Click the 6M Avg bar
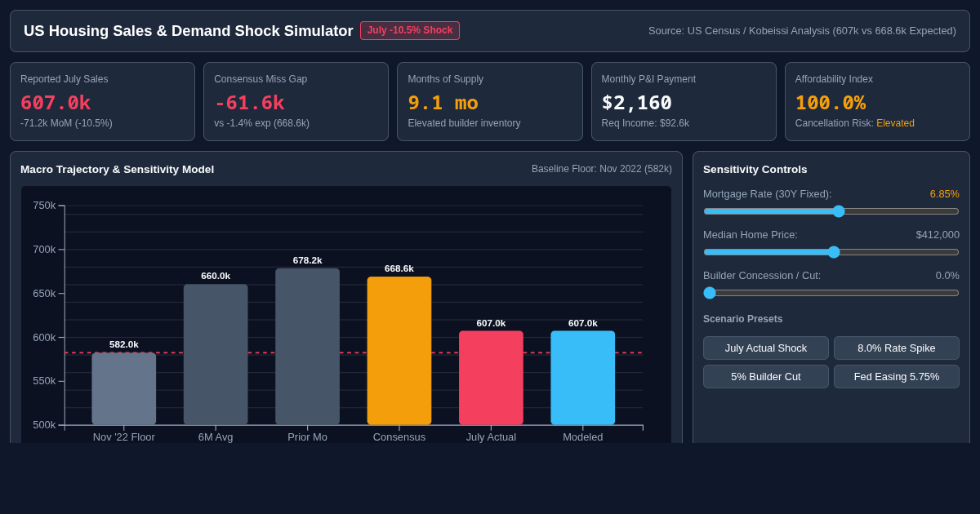The image size is (980, 514). click(x=216, y=354)
